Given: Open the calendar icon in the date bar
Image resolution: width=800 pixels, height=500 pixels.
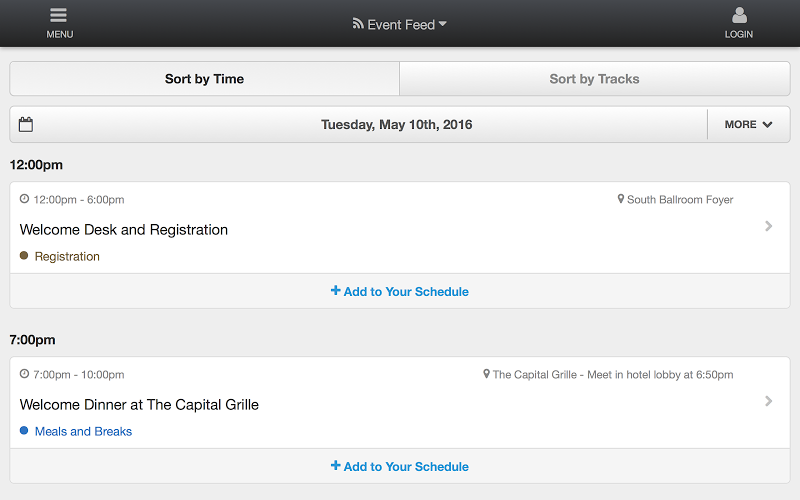Looking at the screenshot, I should pyautogui.click(x=26, y=124).
